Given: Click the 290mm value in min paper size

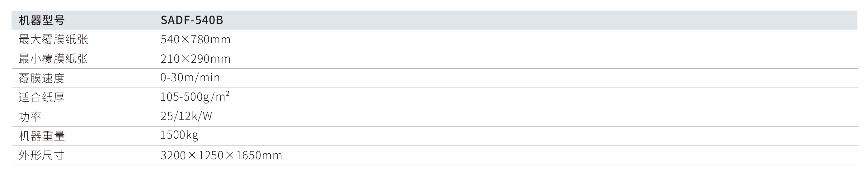Looking at the screenshot, I should click(x=211, y=59).
